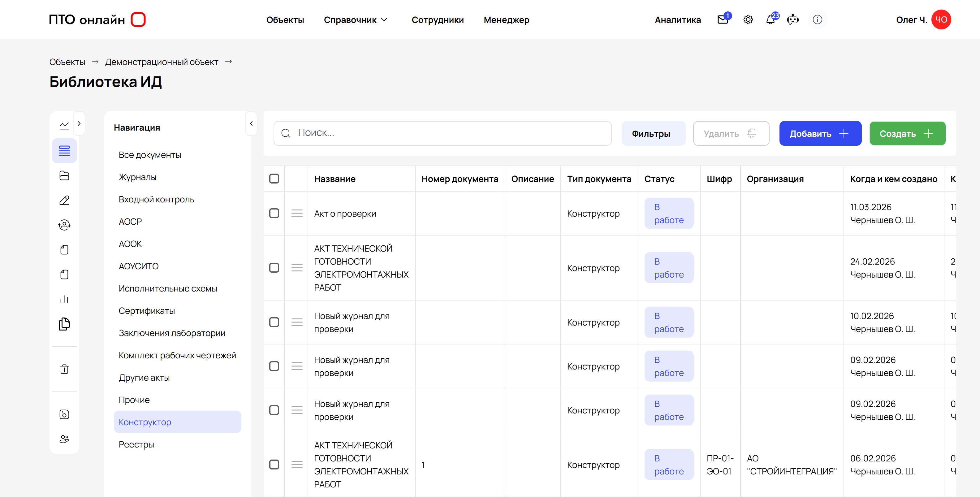Open the info circle icon
Viewport: 980px width, 497px height.
click(818, 19)
